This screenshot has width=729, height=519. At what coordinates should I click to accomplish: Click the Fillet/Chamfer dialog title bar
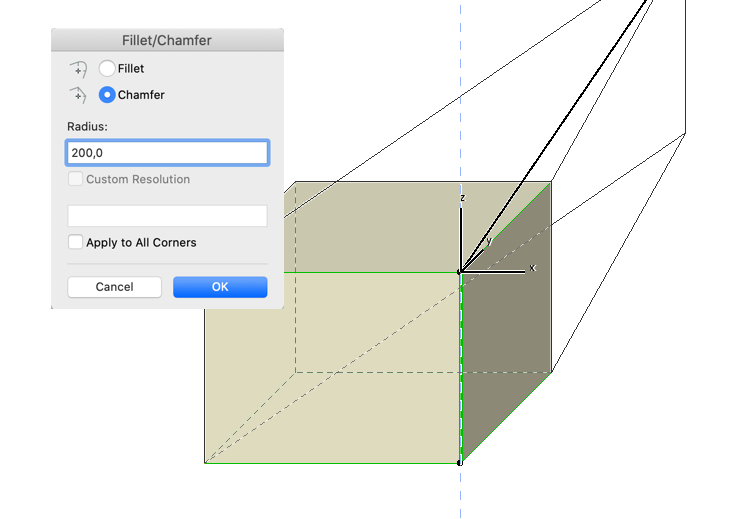click(167, 40)
